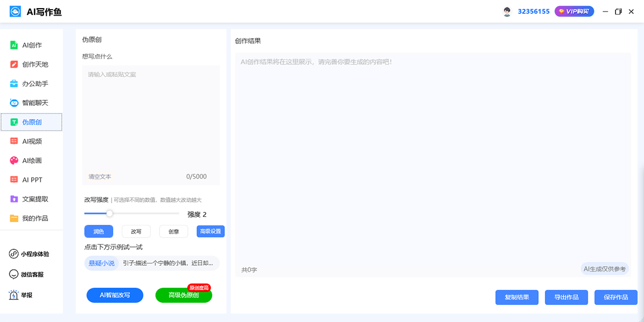Click 复制结果 button

[517, 297]
